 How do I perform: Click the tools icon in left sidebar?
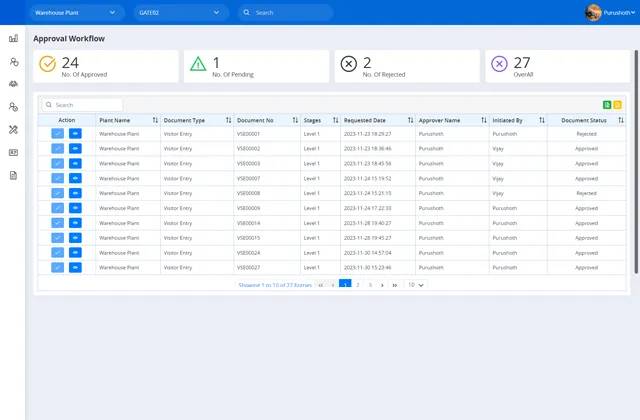pyautogui.click(x=14, y=129)
